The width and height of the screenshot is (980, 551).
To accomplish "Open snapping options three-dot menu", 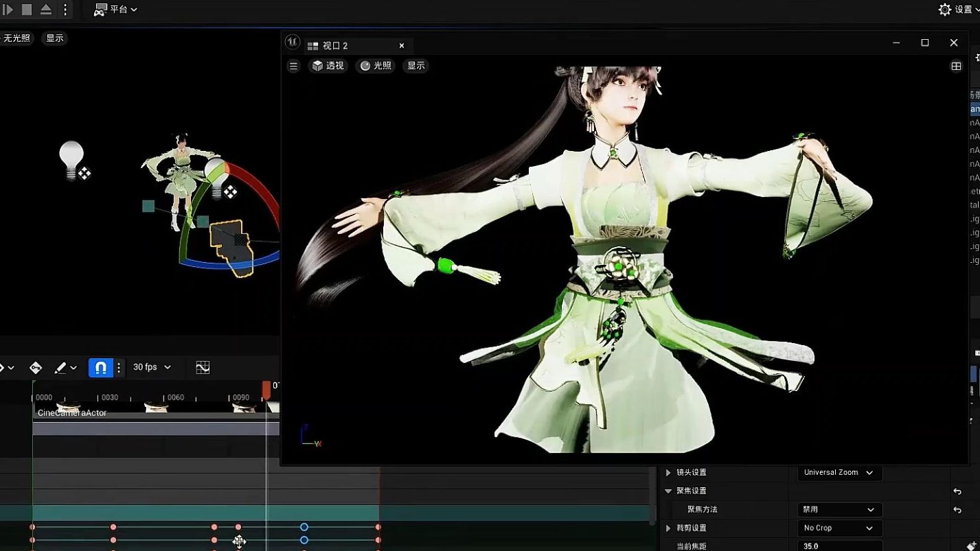I will pyautogui.click(x=119, y=368).
